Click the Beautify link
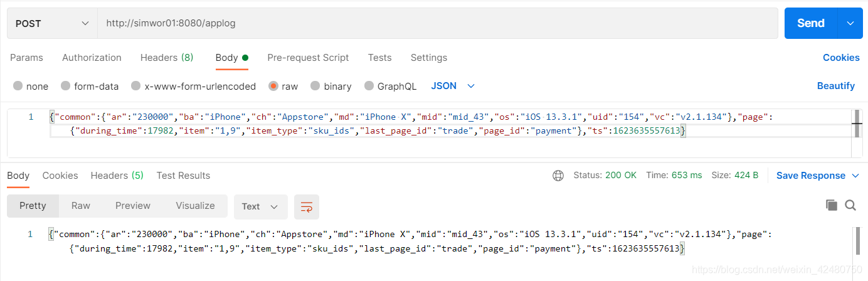This screenshot has height=281, width=868. (x=836, y=86)
